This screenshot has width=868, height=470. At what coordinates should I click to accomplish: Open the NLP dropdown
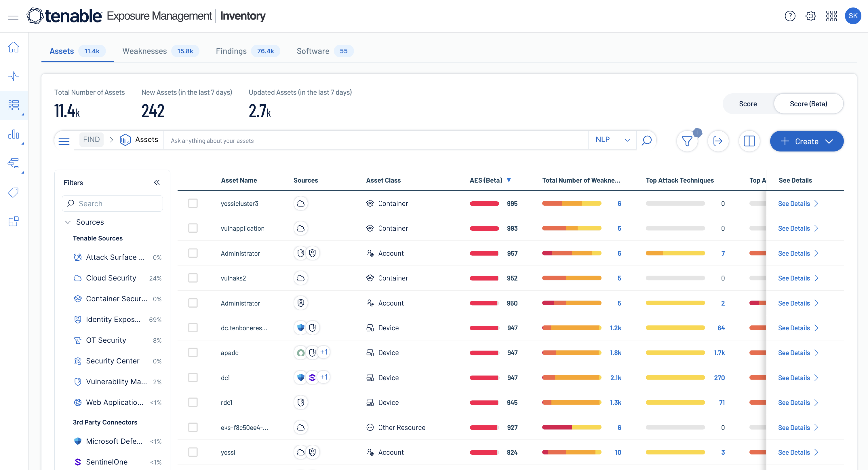pyautogui.click(x=612, y=140)
